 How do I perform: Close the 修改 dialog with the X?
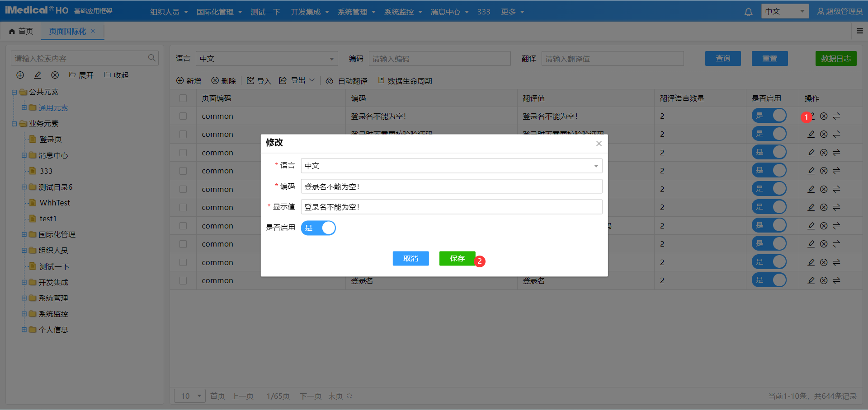pyautogui.click(x=599, y=144)
